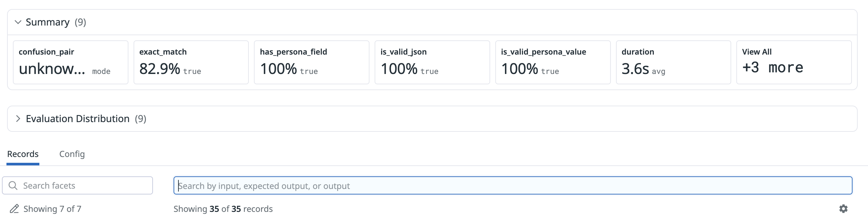Click the Evaluation Distribution heading text
This screenshot has height=219, width=868.
(77, 119)
